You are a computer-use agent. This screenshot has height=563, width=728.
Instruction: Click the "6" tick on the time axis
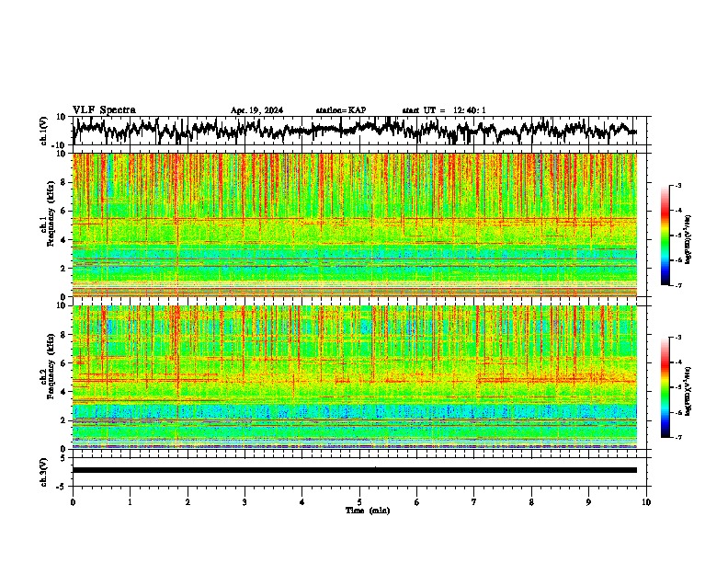[417, 502]
